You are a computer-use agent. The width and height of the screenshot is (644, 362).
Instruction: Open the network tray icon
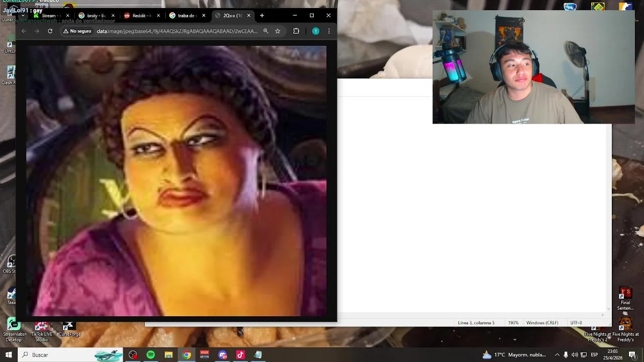pyautogui.click(x=584, y=355)
